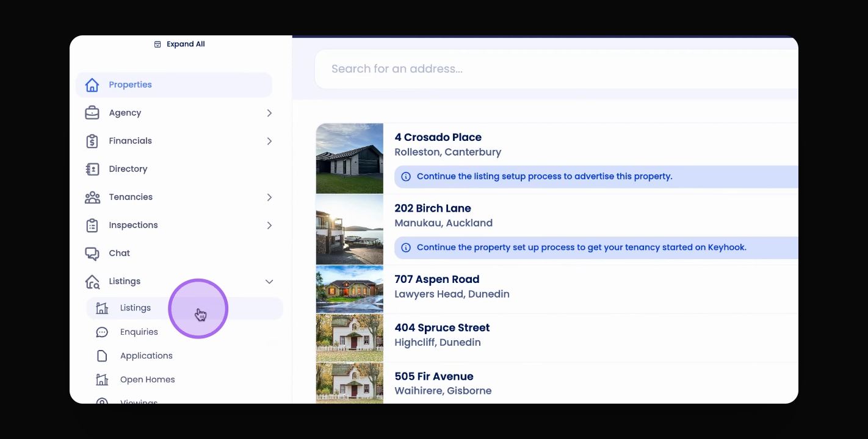
Task: Click the Tenancies people icon
Action: 92,197
